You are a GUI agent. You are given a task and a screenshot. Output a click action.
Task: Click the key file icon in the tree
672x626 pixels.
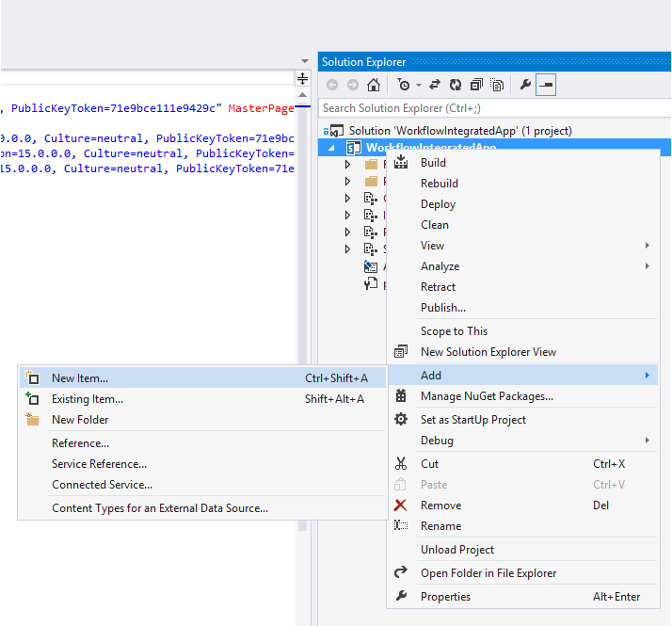[x=371, y=283]
